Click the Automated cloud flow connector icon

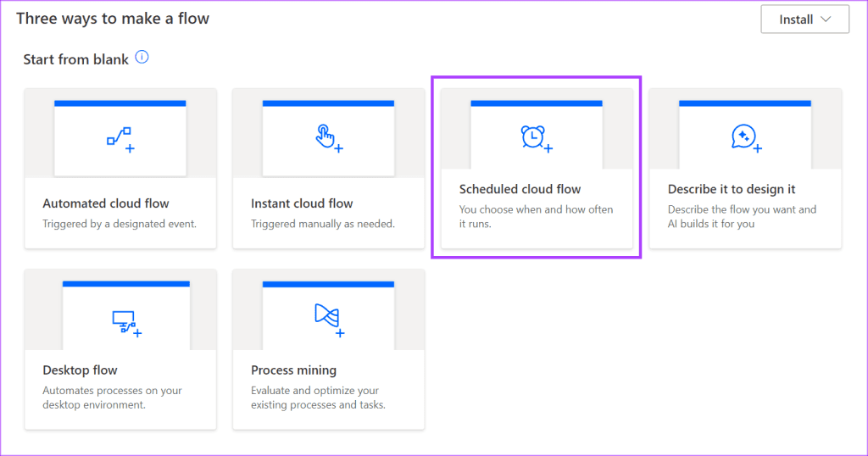click(120, 137)
